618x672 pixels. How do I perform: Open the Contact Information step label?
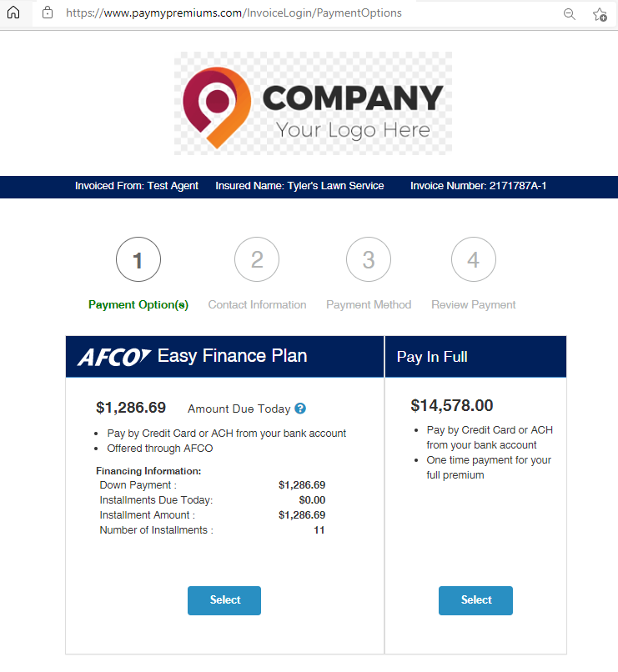tap(257, 305)
